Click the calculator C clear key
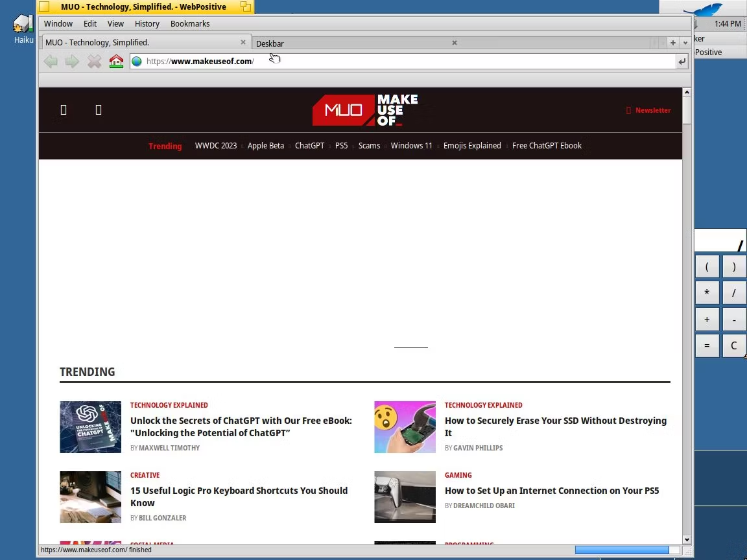The image size is (747, 560). pos(734,345)
